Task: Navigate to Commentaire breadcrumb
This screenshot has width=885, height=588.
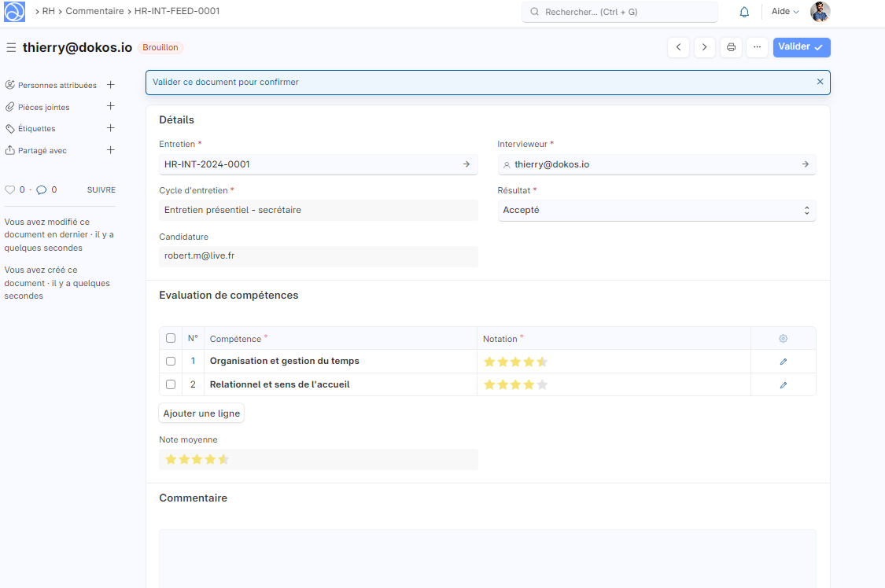Action: pos(94,12)
